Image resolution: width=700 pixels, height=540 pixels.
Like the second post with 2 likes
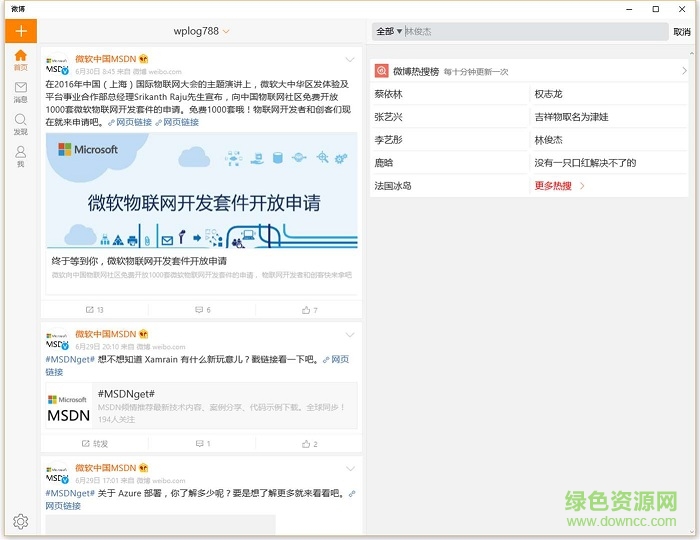click(x=309, y=443)
